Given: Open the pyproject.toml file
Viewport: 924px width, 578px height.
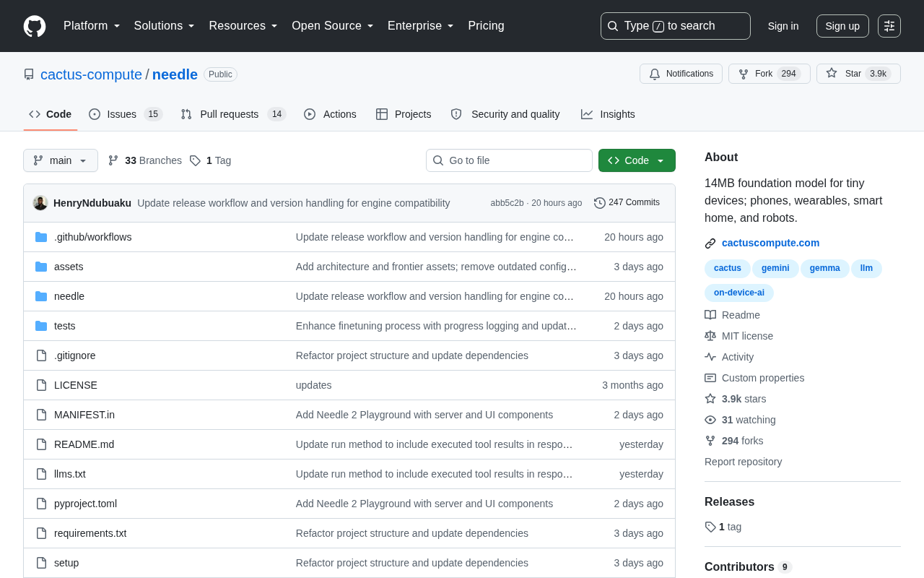Looking at the screenshot, I should click(85, 504).
